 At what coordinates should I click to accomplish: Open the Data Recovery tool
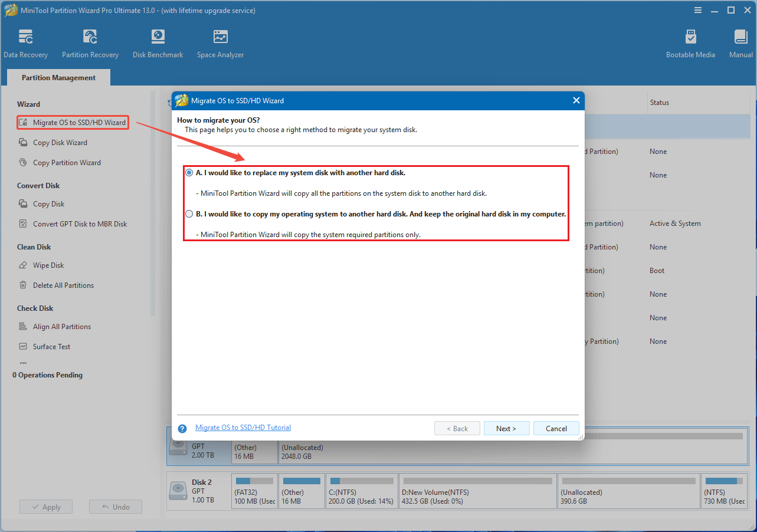point(25,44)
